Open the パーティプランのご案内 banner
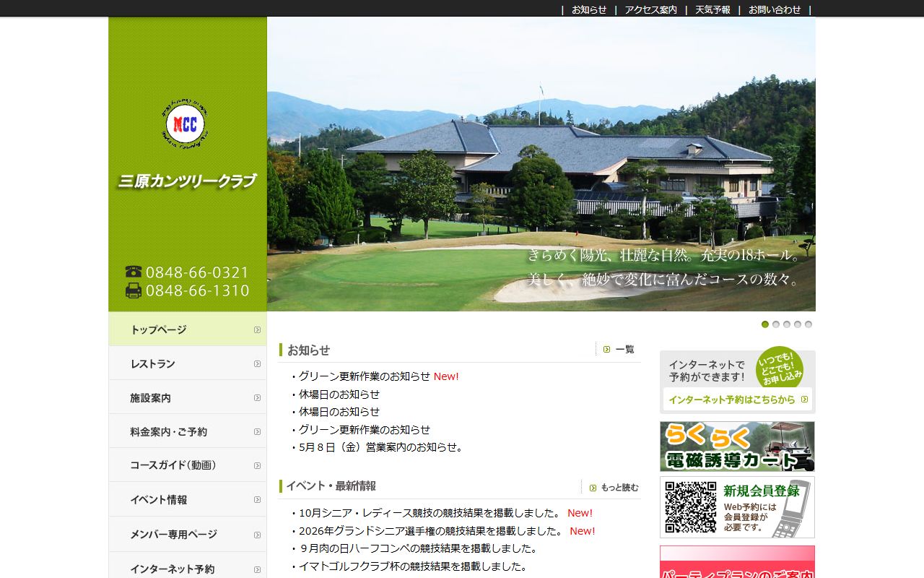This screenshot has height=578, width=924. click(737, 562)
